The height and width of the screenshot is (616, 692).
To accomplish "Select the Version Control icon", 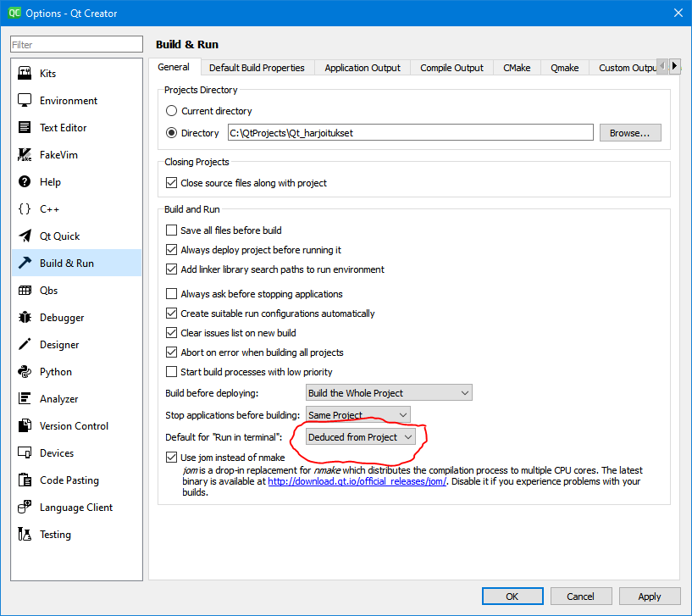I will click(x=25, y=425).
